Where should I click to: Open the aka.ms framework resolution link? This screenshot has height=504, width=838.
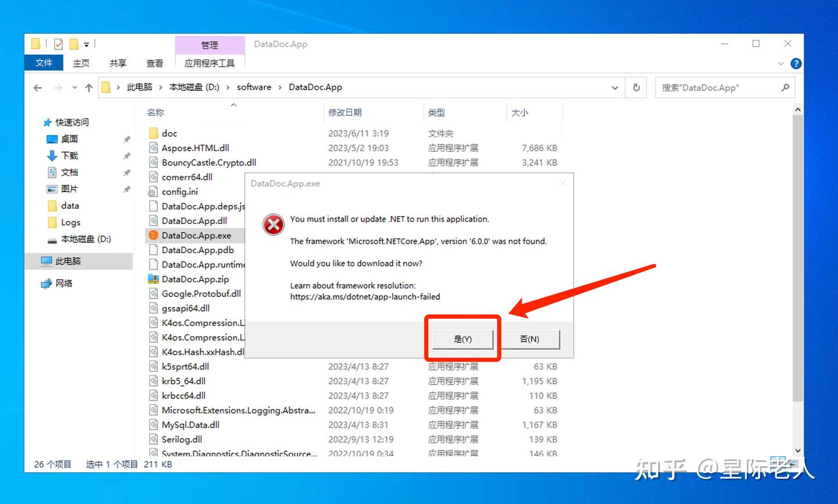point(365,296)
